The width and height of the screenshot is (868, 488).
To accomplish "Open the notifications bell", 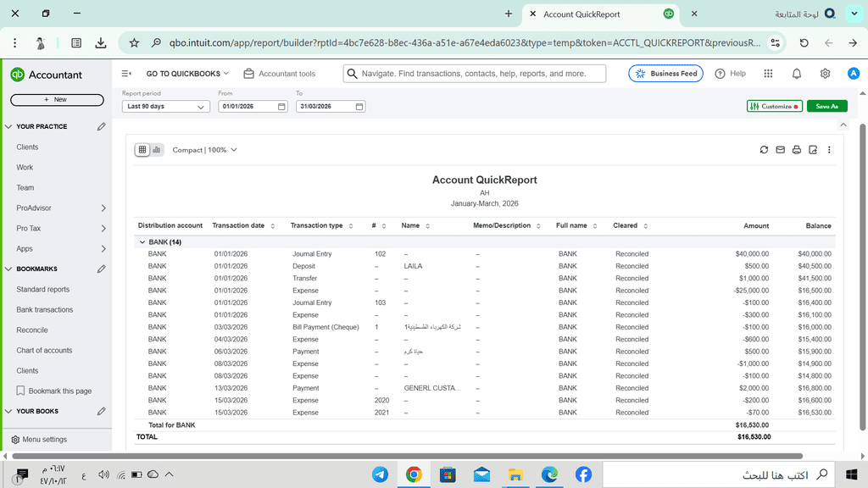I will 797,74.
